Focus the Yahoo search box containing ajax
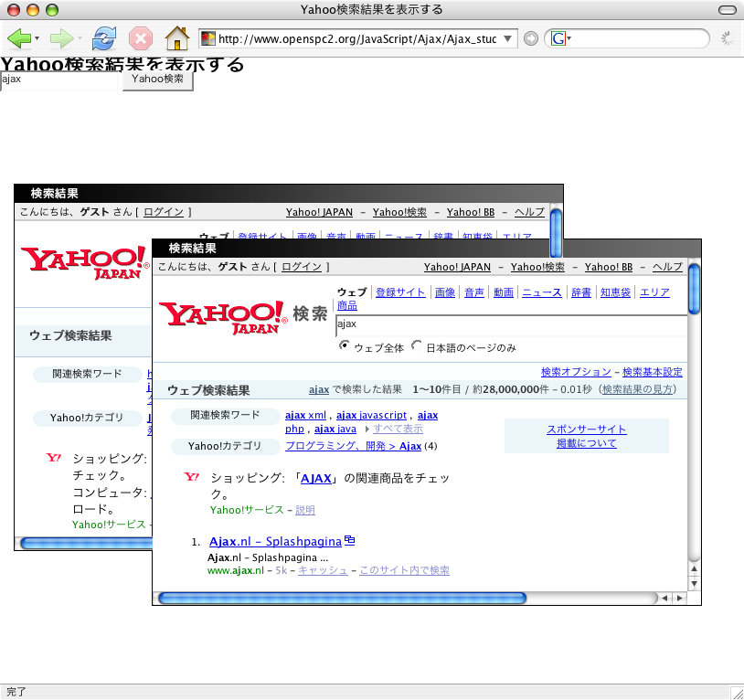Screen dimensions: 744x700 coord(512,325)
